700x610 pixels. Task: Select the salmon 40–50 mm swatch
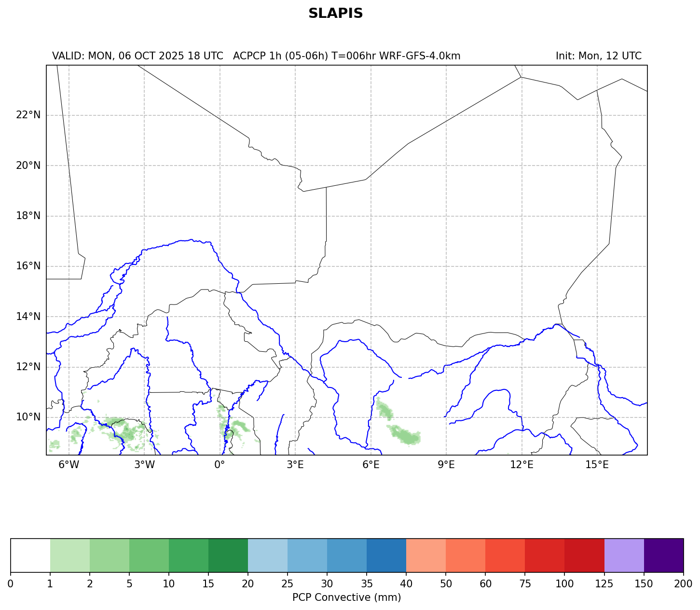(x=426, y=555)
